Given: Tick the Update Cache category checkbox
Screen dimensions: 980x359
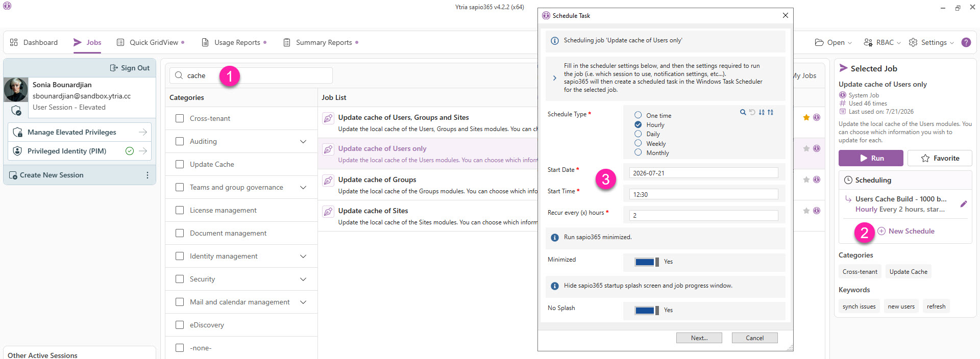Looking at the screenshot, I should click(180, 164).
